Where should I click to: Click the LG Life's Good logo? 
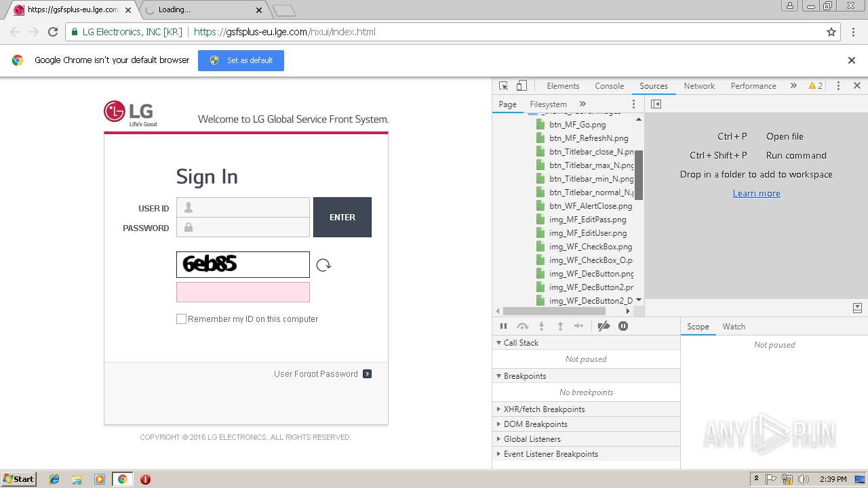click(130, 113)
